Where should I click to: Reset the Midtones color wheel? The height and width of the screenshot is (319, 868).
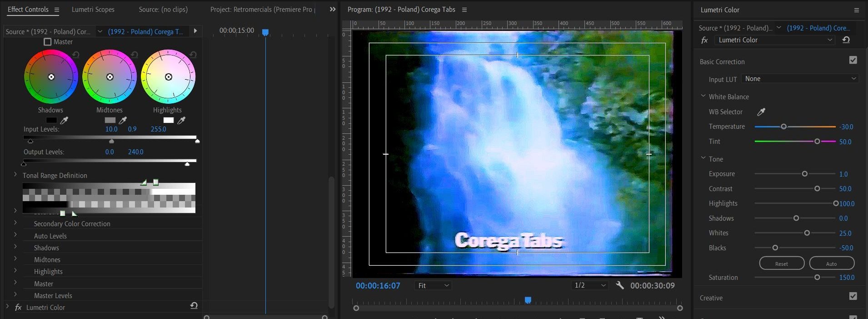pos(135,55)
